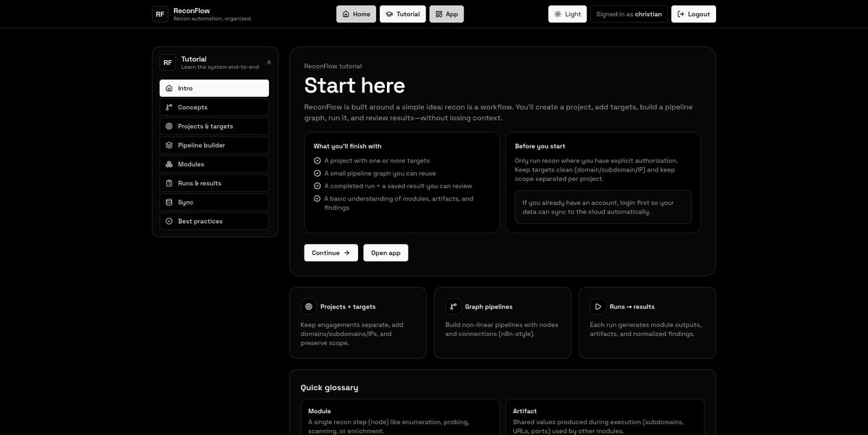
Task: Select Intro in the tutorial sidebar
Action: pyautogui.click(x=214, y=88)
